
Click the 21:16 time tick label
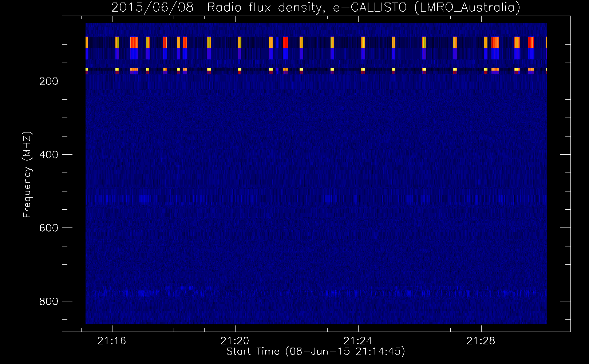[112, 341]
